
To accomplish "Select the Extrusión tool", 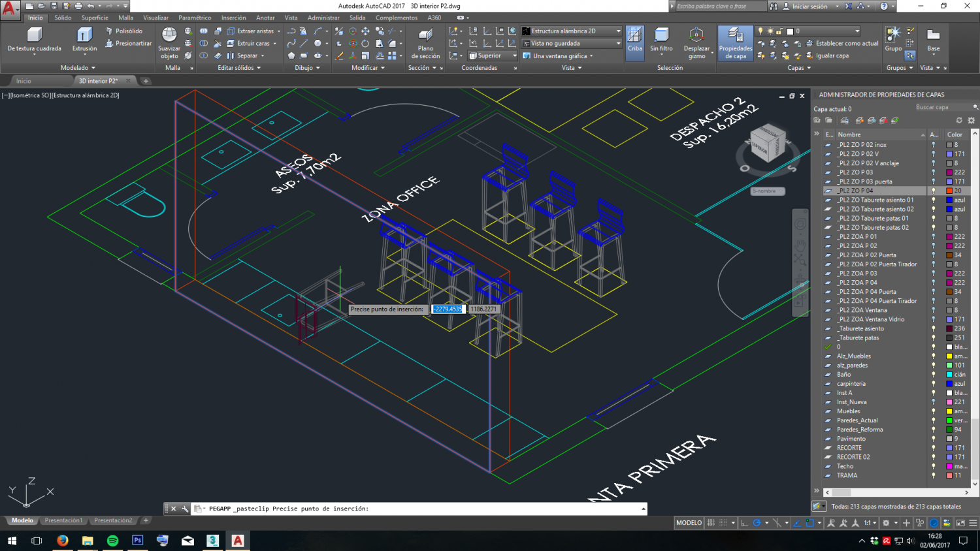I will click(x=84, y=39).
